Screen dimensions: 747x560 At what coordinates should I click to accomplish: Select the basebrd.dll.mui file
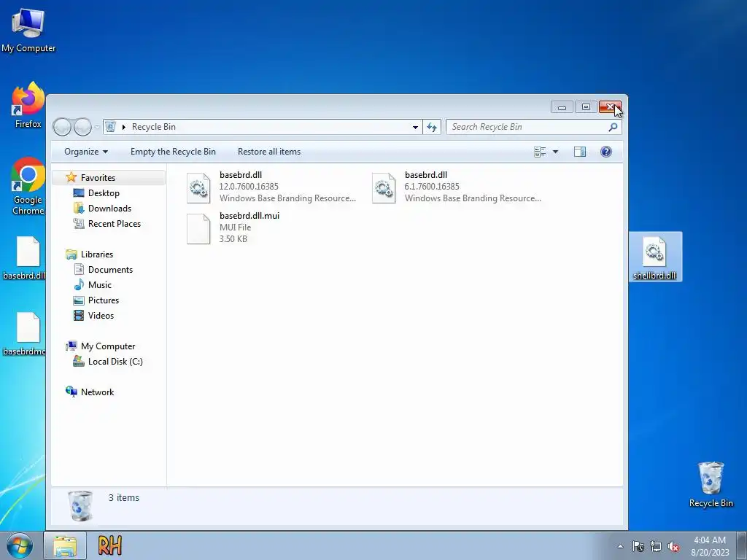click(x=233, y=227)
